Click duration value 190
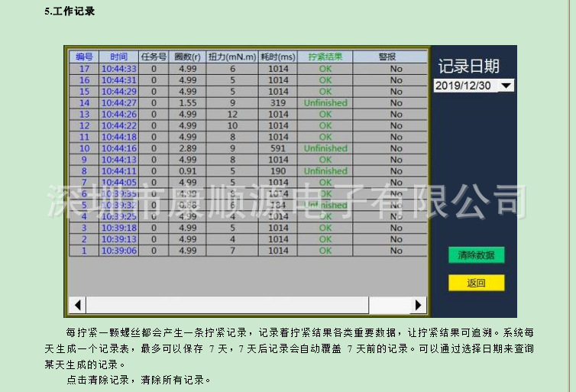 (278, 171)
